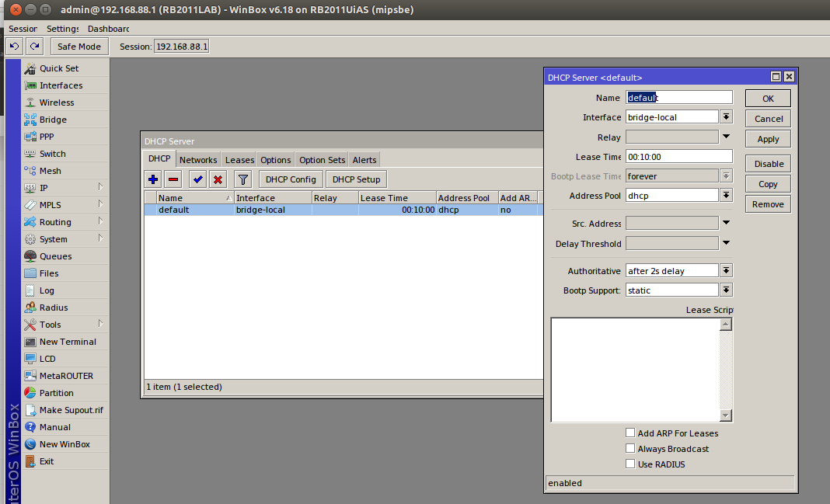Viewport: 830px width, 504px height.
Task: Open the Networks tab
Action: pyautogui.click(x=198, y=160)
